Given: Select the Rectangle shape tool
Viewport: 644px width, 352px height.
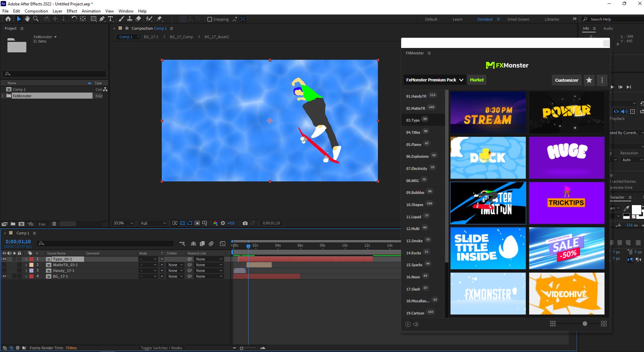Looking at the screenshot, I should tap(94, 19).
